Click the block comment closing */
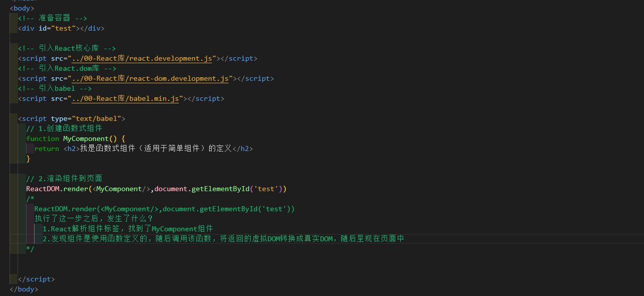The width and height of the screenshot is (644, 296). coord(29,249)
